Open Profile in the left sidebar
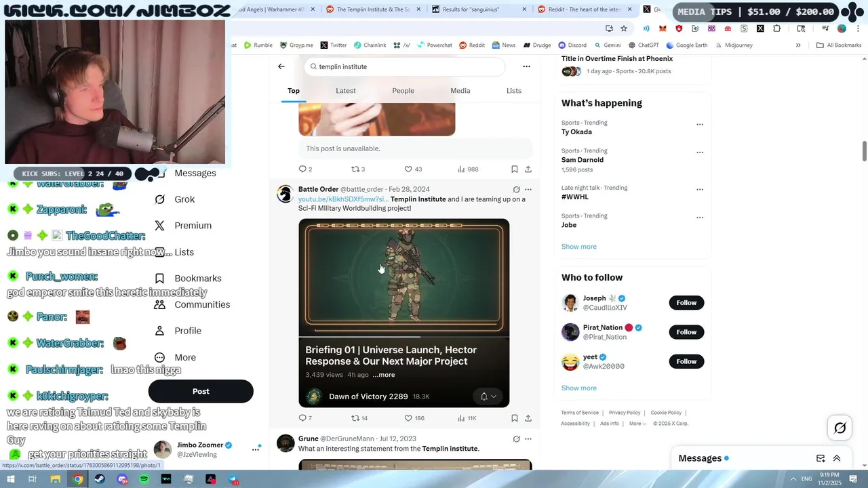The width and height of the screenshot is (868, 488). 178,331
